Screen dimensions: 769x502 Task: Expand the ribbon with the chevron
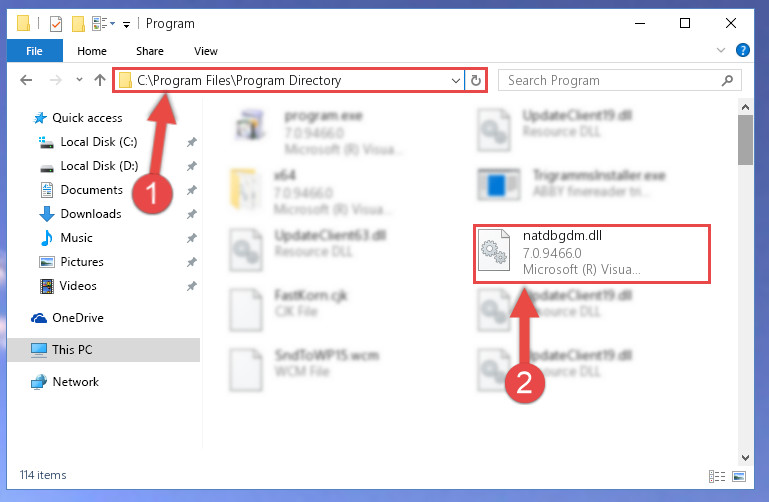721,50
